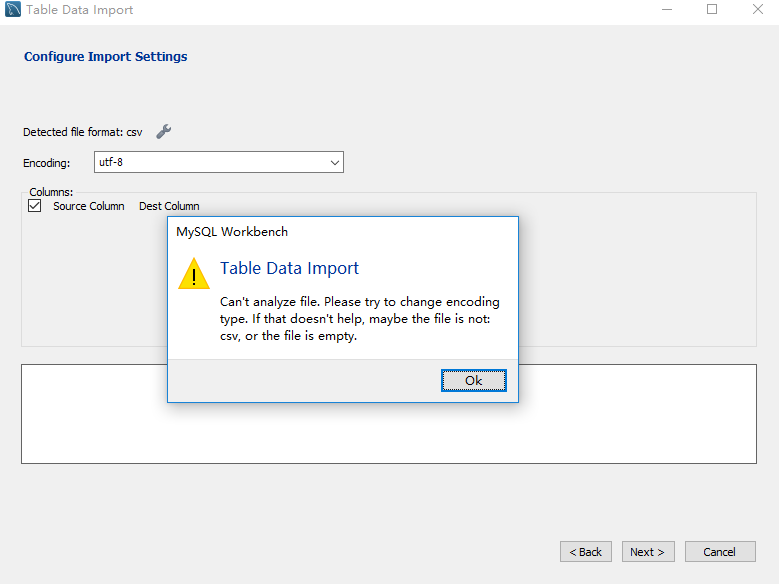Screen dimensions: 779x584
Task: Click the Table Data Import dialog heading
Action: [289, 268]
